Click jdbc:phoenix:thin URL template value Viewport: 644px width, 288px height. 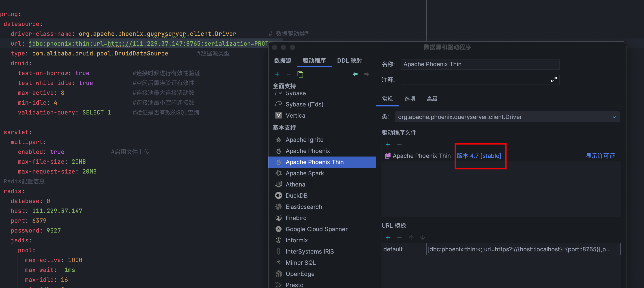523,249
